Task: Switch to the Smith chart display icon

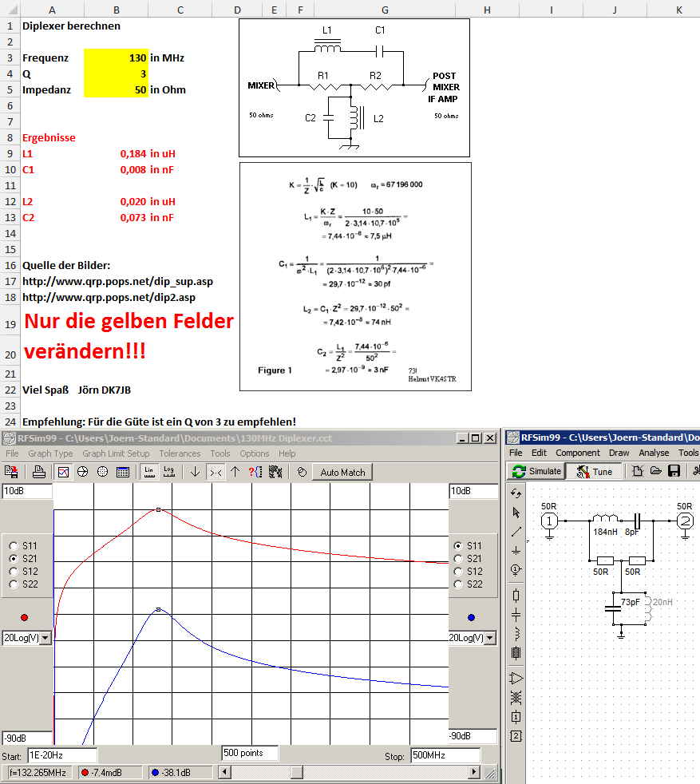Action: tap(83, 472)
